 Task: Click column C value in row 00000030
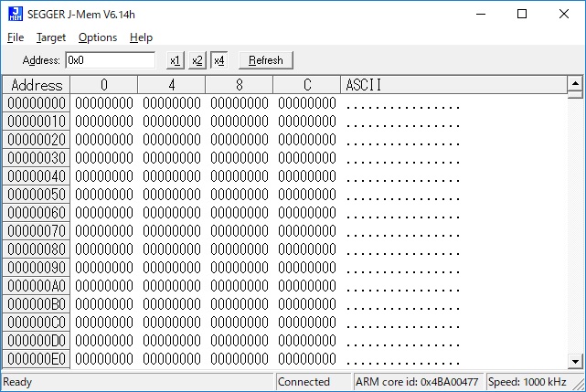307,158
